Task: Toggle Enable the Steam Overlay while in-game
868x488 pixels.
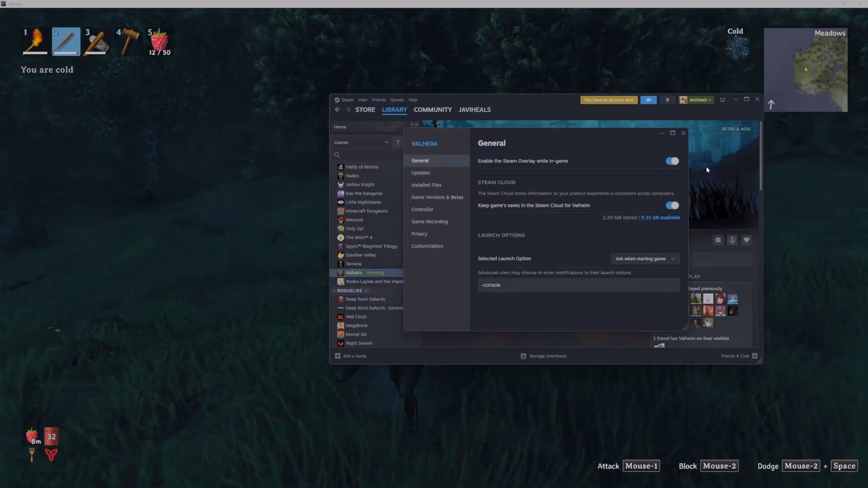Action: pyautogui.click(x=672, y=161)
